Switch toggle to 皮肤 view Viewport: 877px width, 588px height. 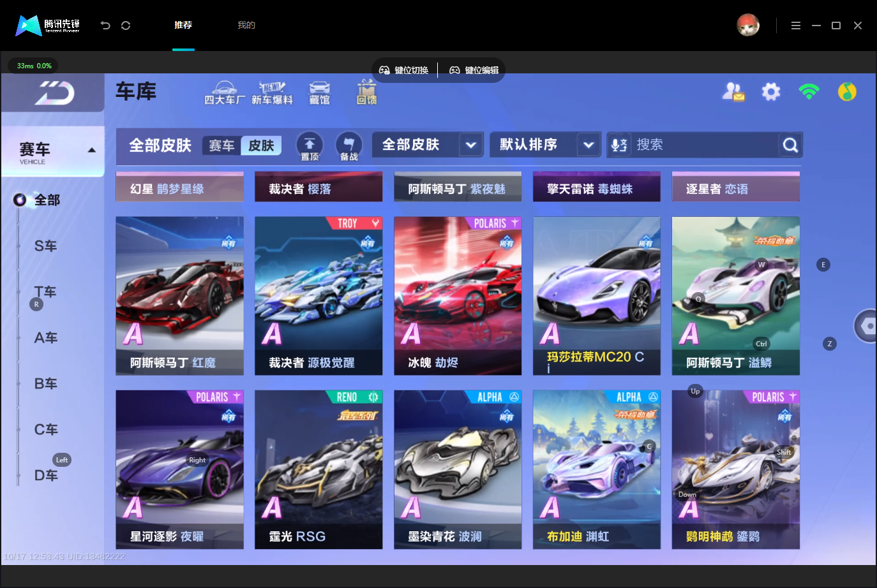pos(261,146)
